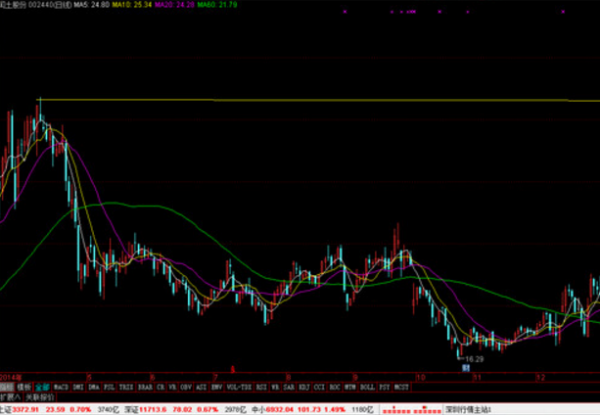Click the month 12 timeline label
This screenshot has width=600, height=415.
(540, 378)
